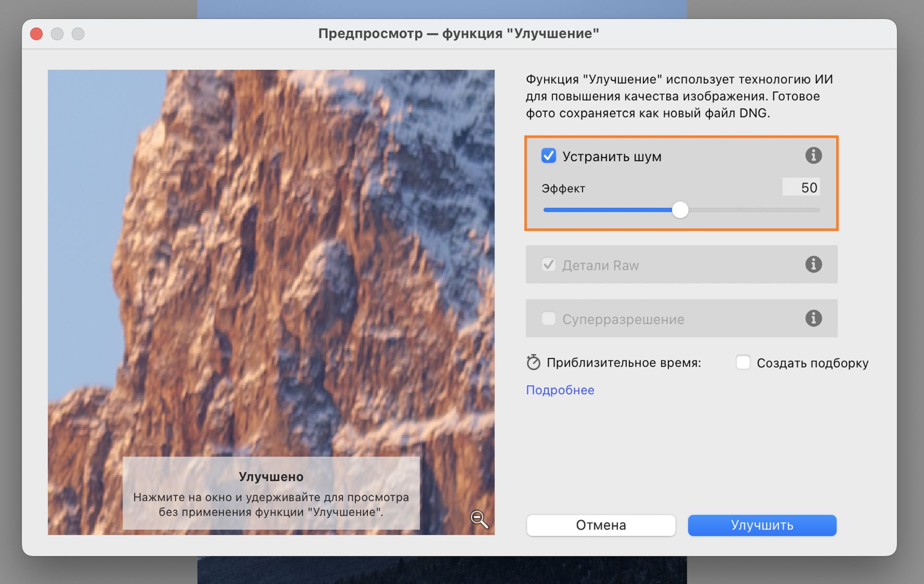The width and height of the screenshot is (924, 584).
Task: Enable the "Создать подборку" checkbox
Action: pyautogui.click(x=743, y=362)
